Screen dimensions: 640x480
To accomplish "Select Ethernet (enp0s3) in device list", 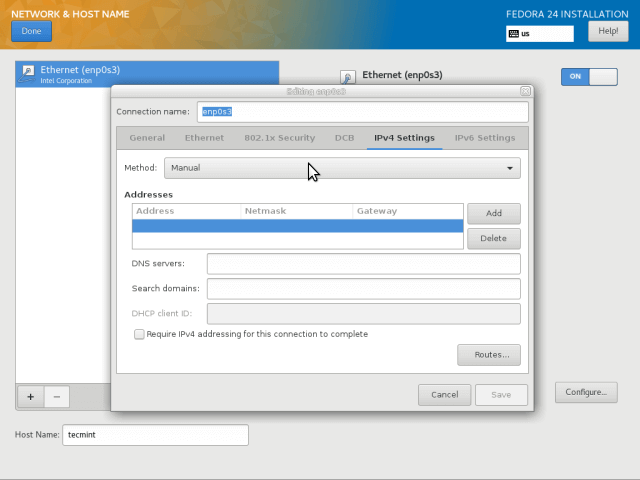I will pos(147,74).
